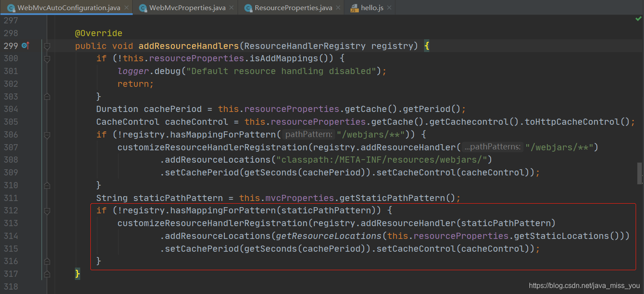Image resolution: width=644 pixels, height=294 pixels.
Task: Click the return keyword on line 302
Action: pyautogui.click(x=133, y=84)
